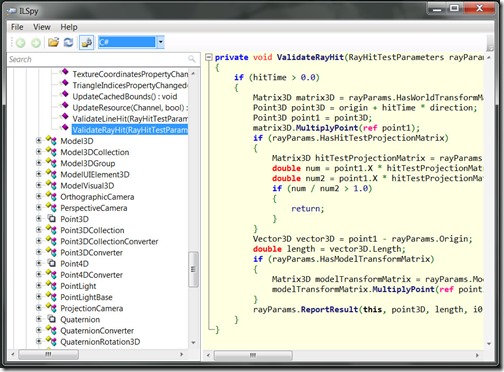Viewport: 504px width, 372px height.
Task: Click tree panel vertical scrollbar thumb
Action: point(193,269)
